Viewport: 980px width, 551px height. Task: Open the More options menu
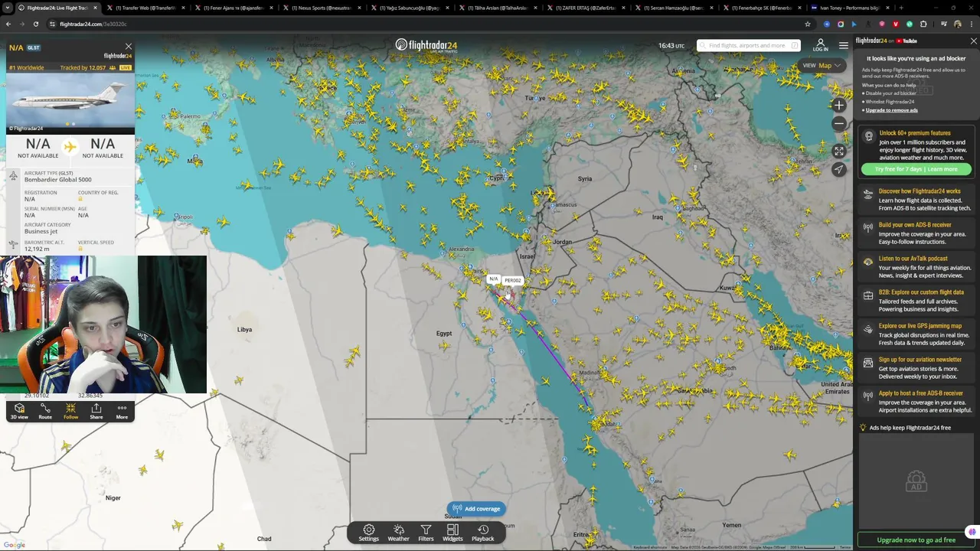tap(122, 412)
